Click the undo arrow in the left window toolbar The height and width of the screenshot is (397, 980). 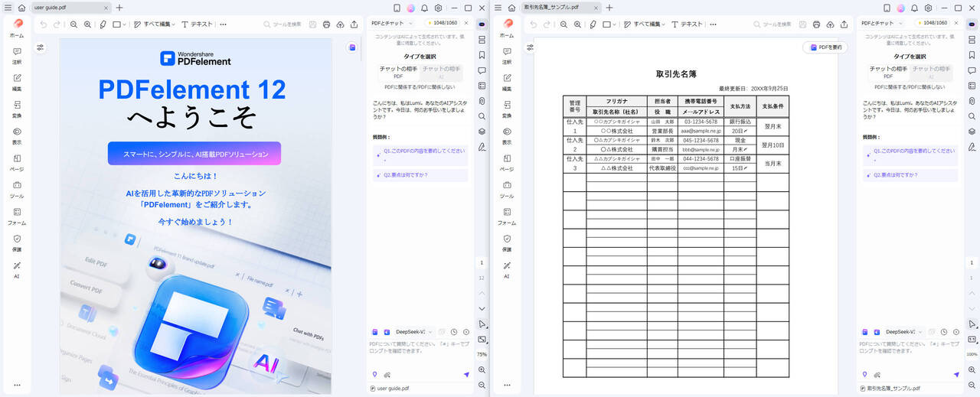(44, 24)
